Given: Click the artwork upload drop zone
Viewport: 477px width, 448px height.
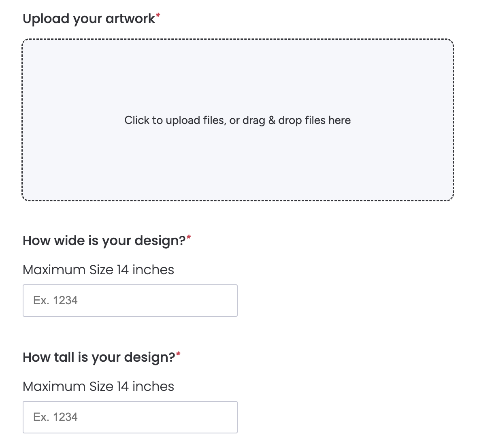Looking at the screenshot, I should tap(238, 162).
